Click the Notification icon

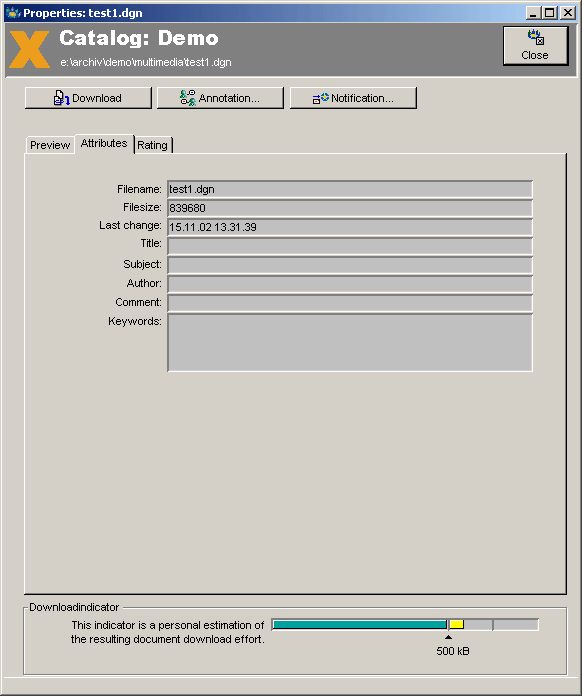pyautogui.click(x=321, y=98)
